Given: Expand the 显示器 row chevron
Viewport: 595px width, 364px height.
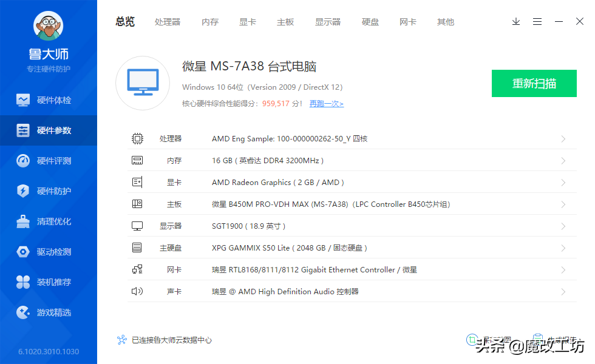Looking at the screenshot, I should [x=563, y=226].
